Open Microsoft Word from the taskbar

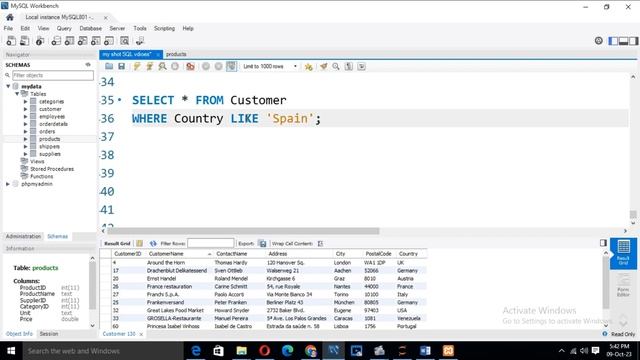(425, 351)
